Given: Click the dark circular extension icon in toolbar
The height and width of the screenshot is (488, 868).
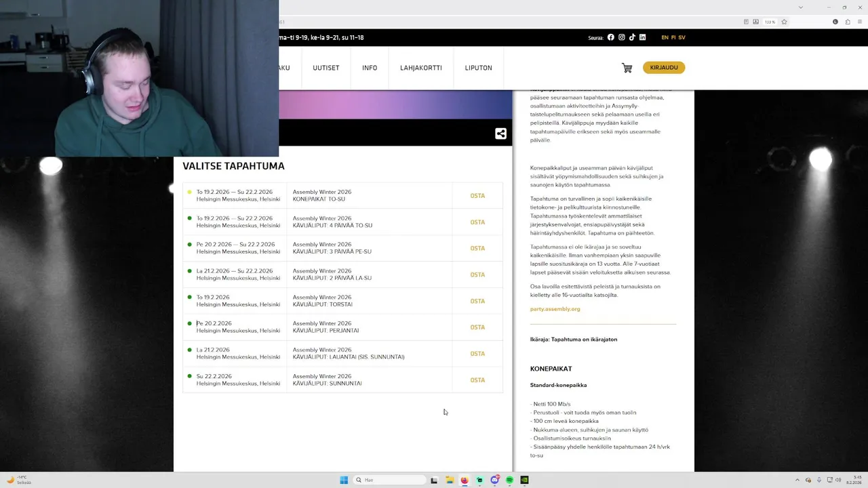Looking at the screenshot, I should pos(835,22).
